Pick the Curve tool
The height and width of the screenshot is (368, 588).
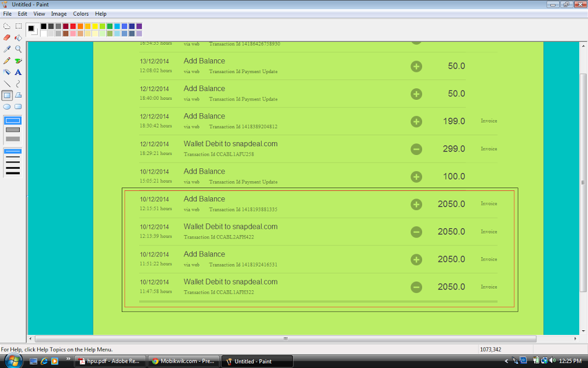[x=18, y=84]
